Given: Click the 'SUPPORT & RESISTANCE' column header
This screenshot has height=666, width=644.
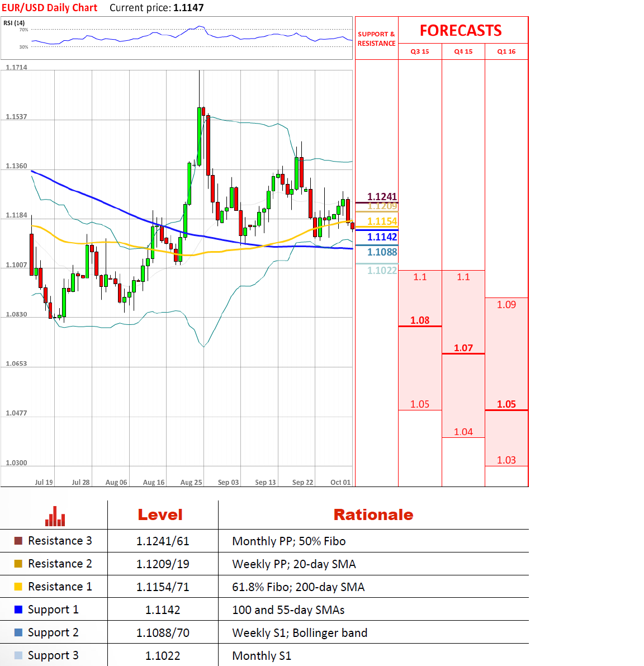Looking at the screenshot, I should coord(377,39).
